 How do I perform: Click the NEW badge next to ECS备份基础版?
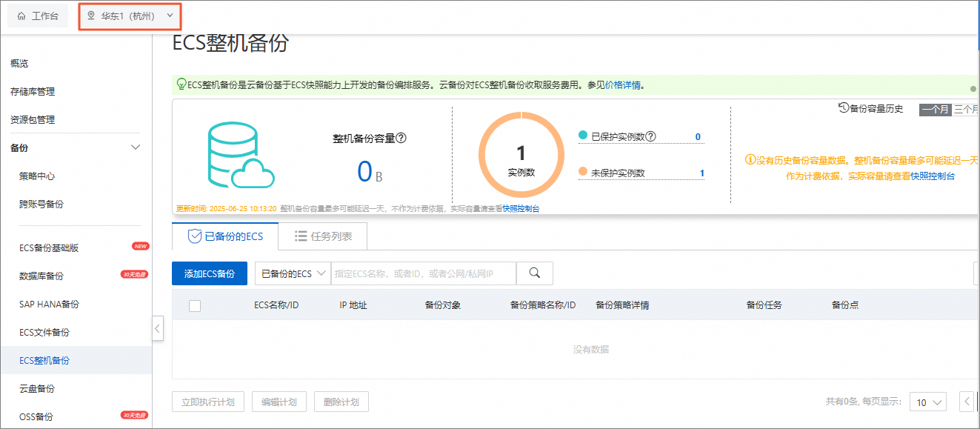tap(141, 246)
